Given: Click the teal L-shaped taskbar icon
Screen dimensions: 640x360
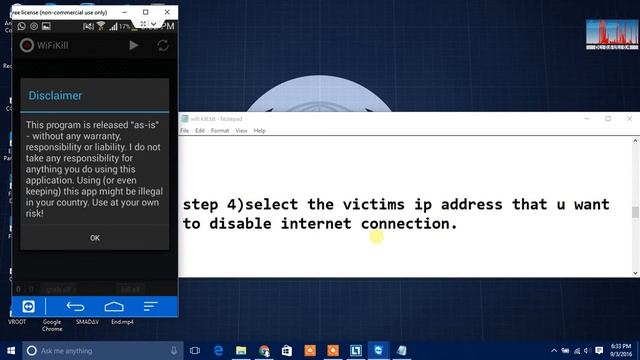Looking at the screenshot, I should coord(356,351).
